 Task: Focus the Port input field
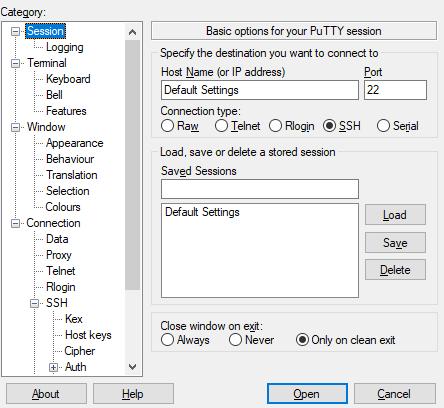point(395,90)
